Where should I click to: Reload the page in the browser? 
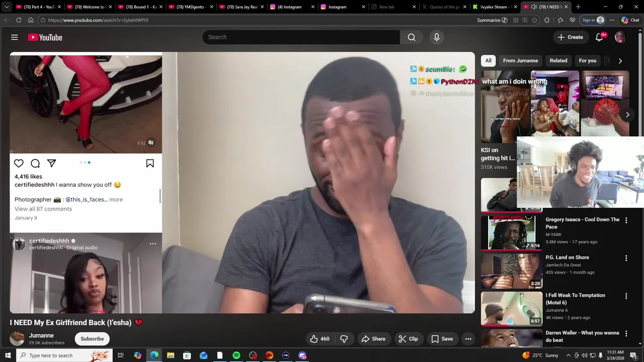[19, 20]
